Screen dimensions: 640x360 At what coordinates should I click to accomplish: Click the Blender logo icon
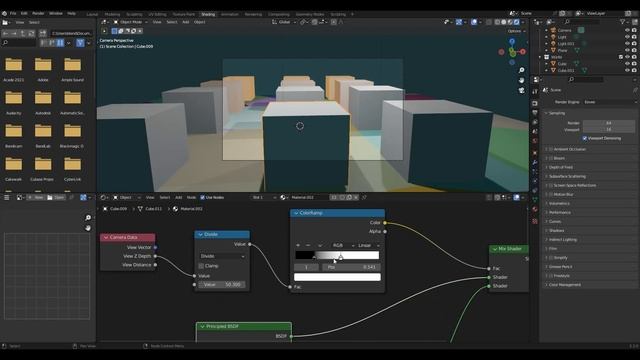[x=4, y=13]
